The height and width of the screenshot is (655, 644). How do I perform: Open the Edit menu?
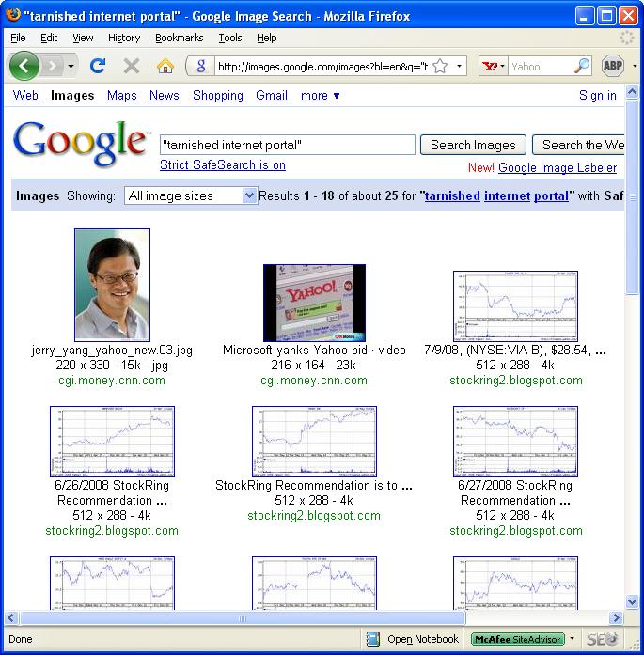tap(49, 38)
